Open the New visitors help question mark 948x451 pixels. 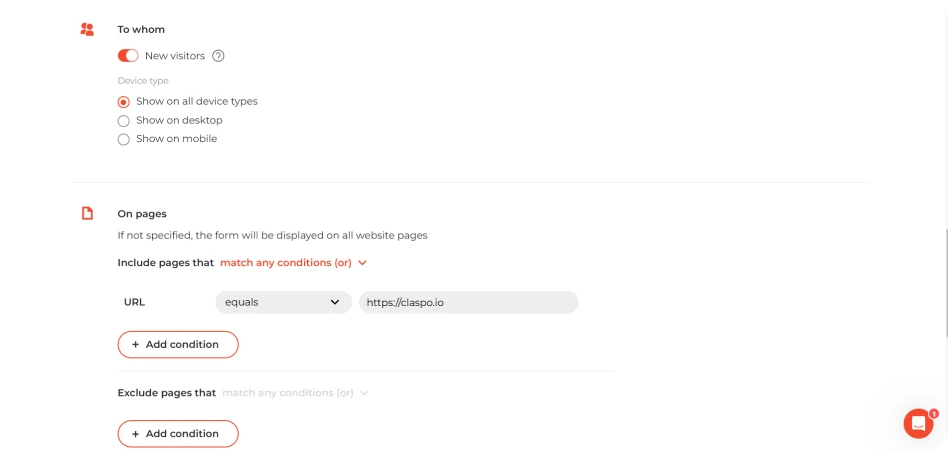tap(219, 56)
